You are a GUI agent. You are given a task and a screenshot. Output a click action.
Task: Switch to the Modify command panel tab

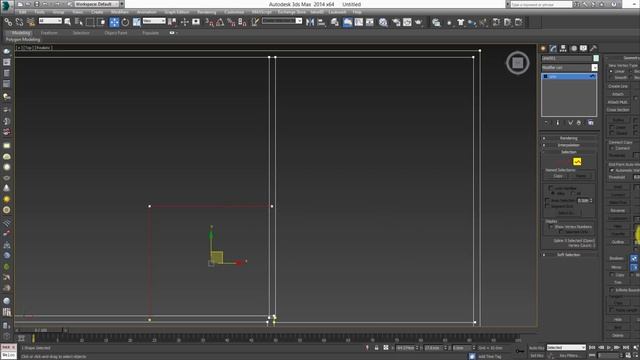coord(553,48)
